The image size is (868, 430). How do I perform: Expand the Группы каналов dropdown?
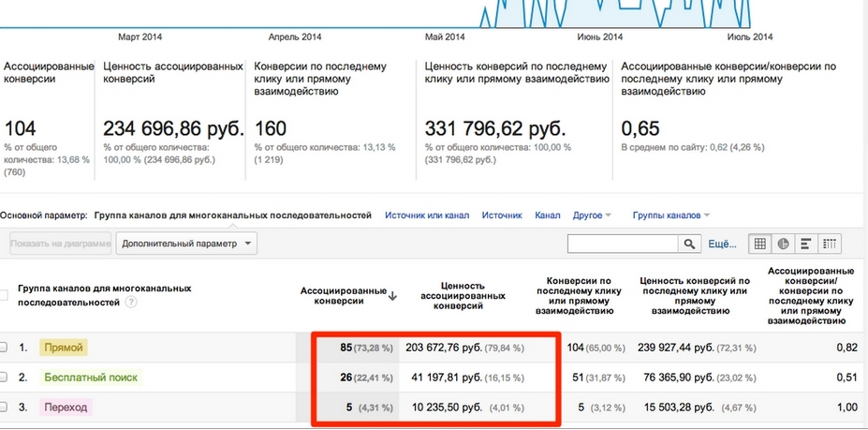click(671, 215)
